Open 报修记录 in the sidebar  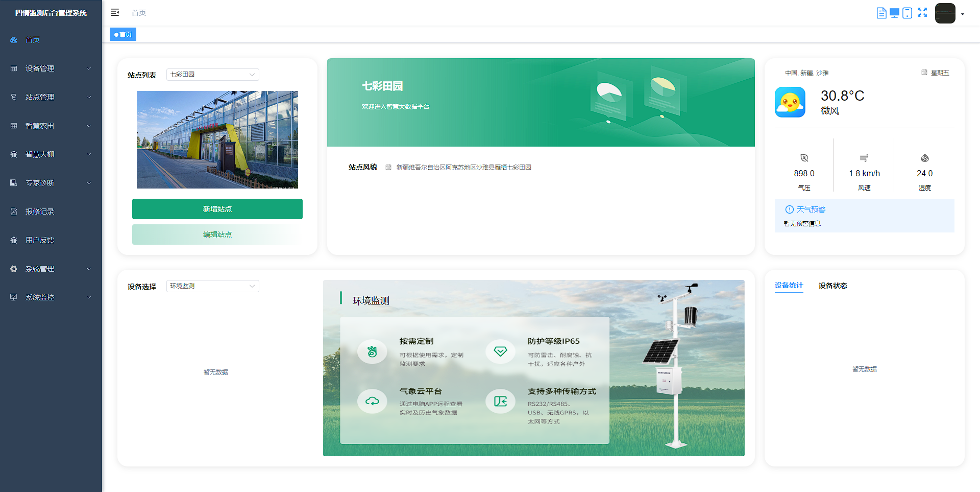40,212
